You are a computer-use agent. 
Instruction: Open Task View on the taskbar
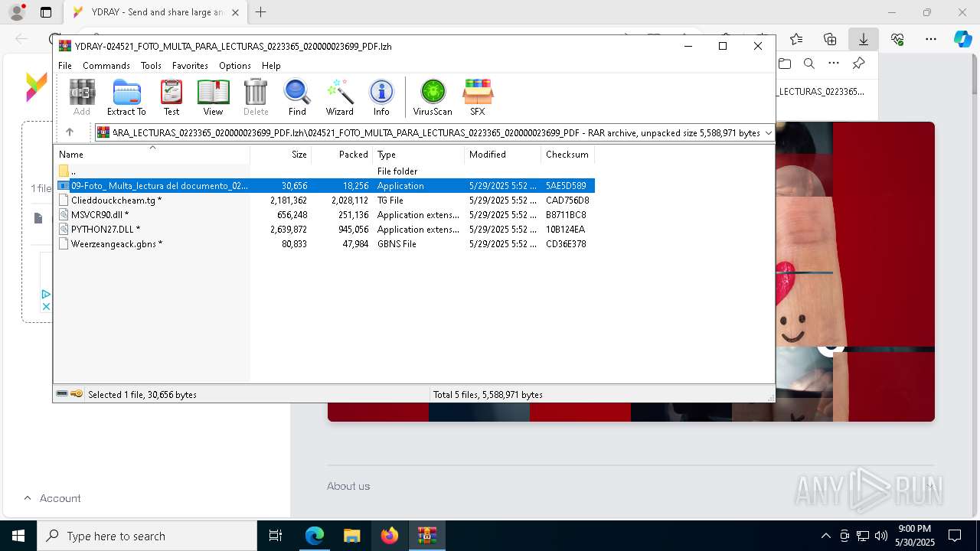pyautogui.click(x=276, y=536)
